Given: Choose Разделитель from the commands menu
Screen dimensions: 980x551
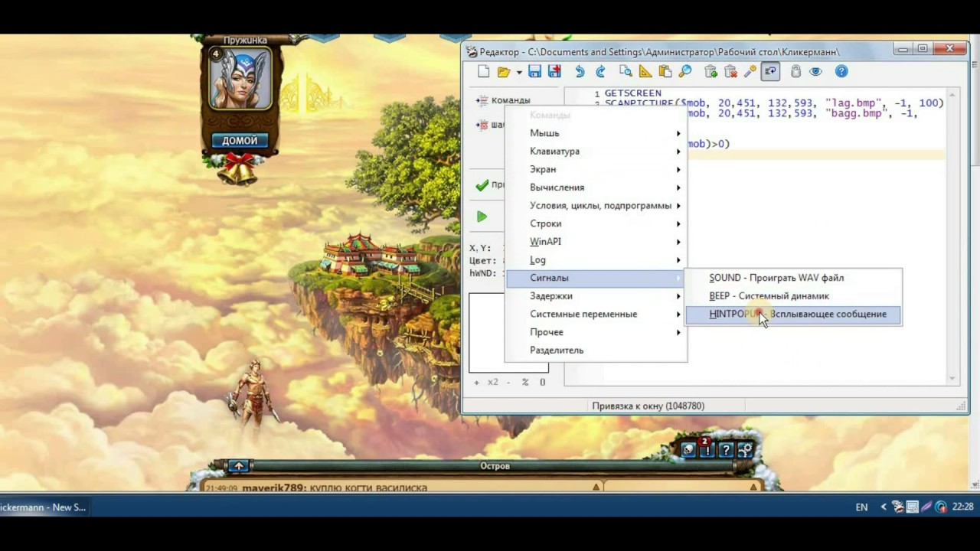Looking at the screenshot, I should [596, 350].
